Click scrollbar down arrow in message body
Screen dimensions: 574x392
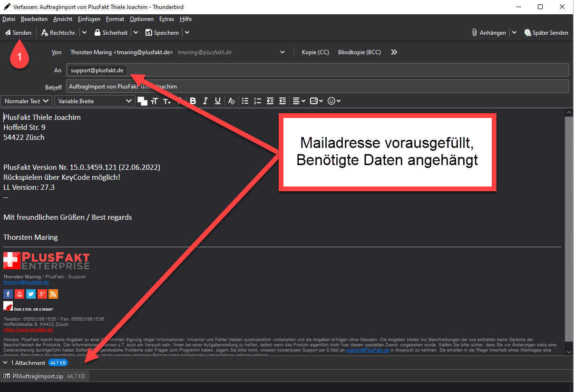(569, 351)
